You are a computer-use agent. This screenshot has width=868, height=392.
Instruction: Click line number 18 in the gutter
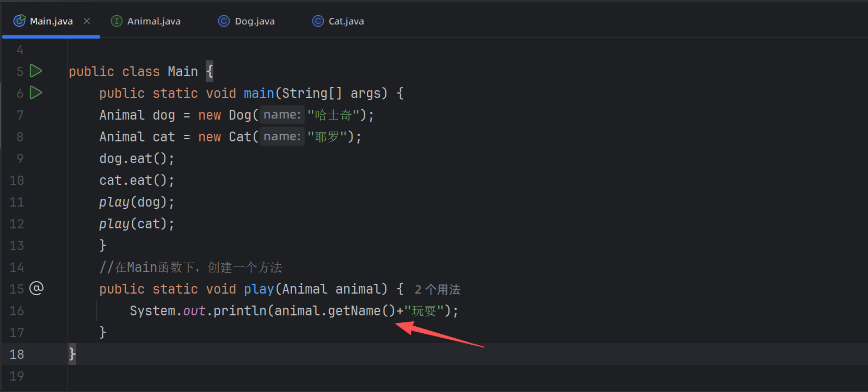(17, 354)
